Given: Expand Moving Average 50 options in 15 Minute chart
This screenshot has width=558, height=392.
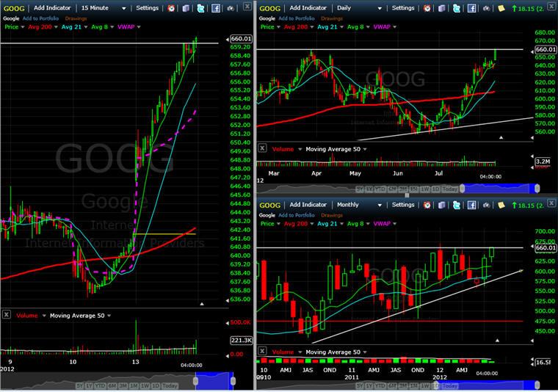Looking at the screenshot, I should pos(109,316).
